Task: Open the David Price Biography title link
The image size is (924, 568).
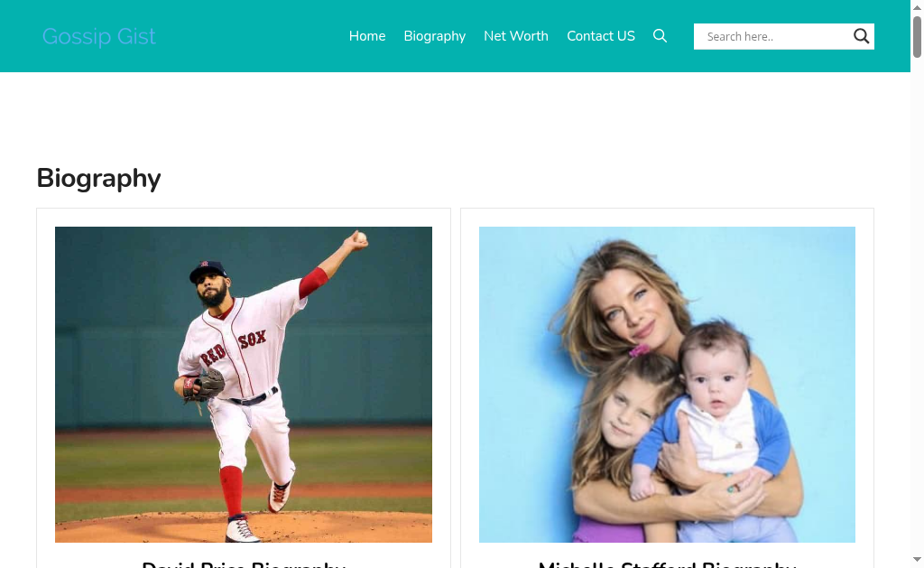Action: point(244,563)
